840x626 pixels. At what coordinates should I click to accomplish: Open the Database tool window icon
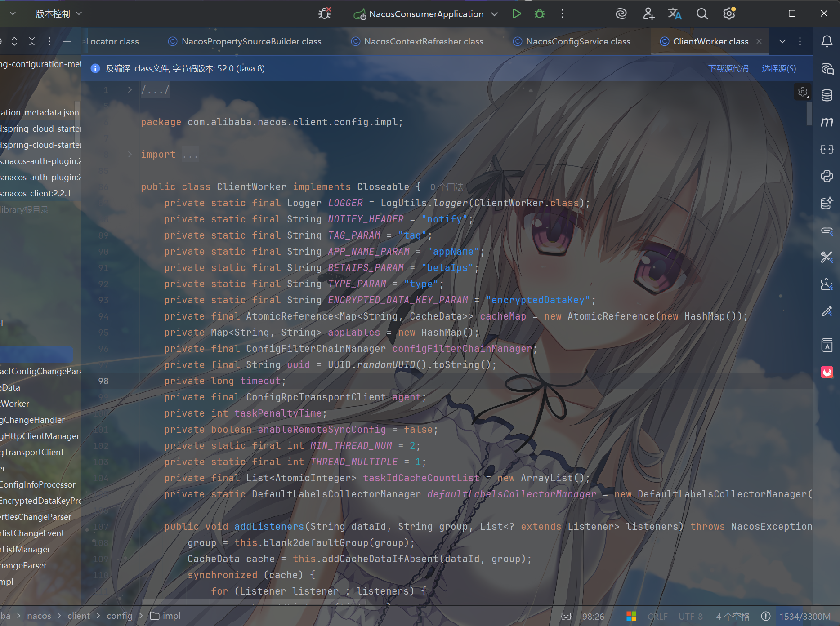coord(827,95)
